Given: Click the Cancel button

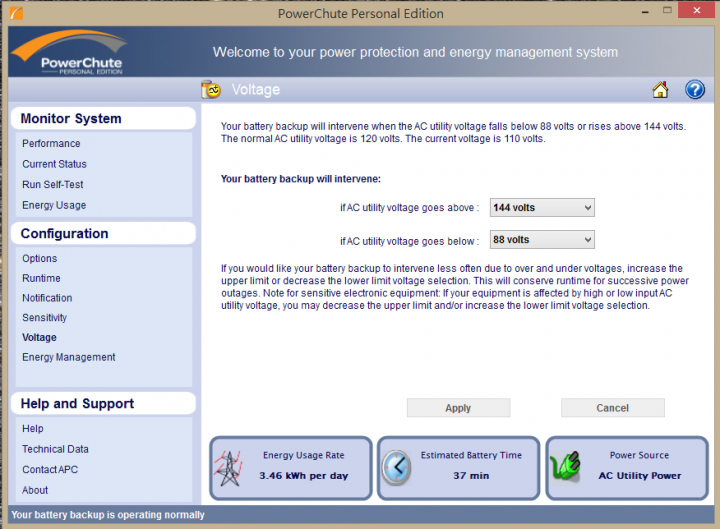Looking at the screenshot, I should (613, 408).
